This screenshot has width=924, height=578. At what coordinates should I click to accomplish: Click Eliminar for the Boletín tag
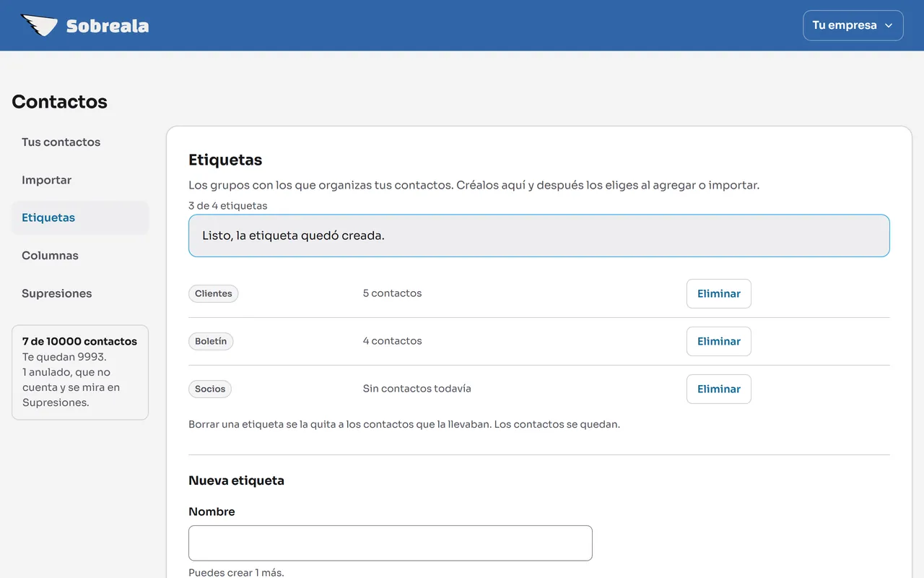point(719,341)
